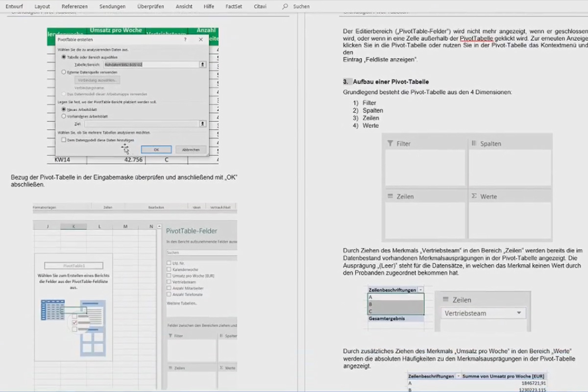Screen dimensions: 588x392
Task: Click the 'Verbindung auswählen...' button
Action: point(98,80)
